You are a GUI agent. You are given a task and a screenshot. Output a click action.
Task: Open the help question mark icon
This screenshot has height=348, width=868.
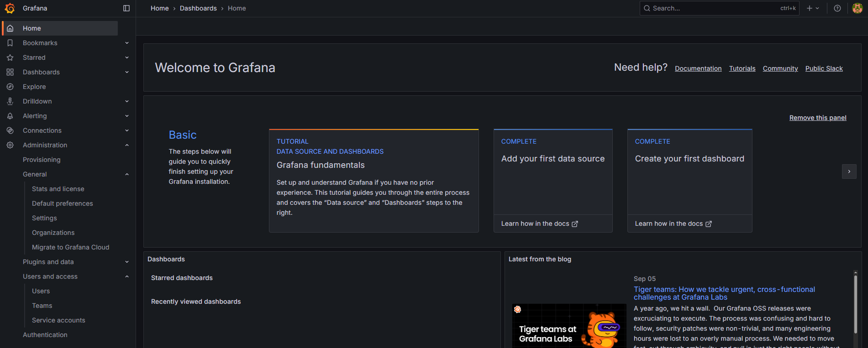click(837, 8)
